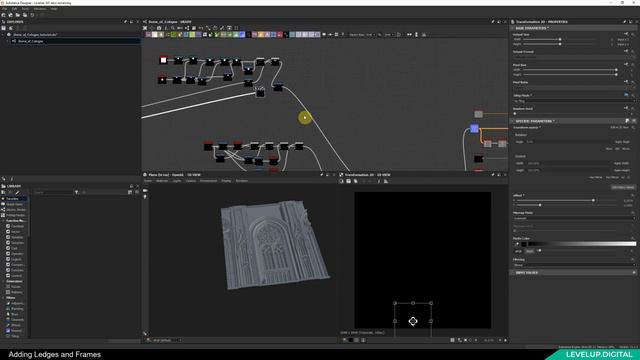
Task: Click the Matte Color gradient bar
Action: 582,244
